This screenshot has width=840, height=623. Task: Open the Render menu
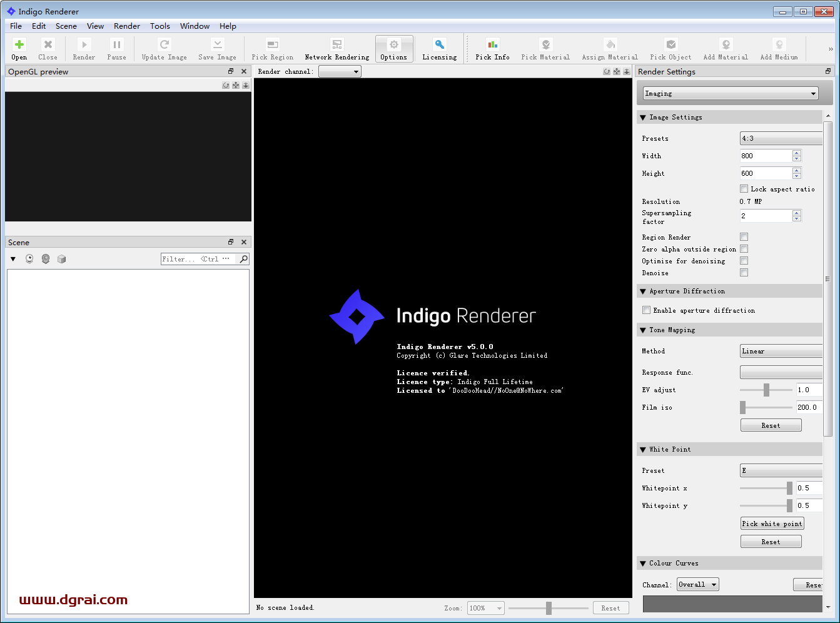click(127, 26)
